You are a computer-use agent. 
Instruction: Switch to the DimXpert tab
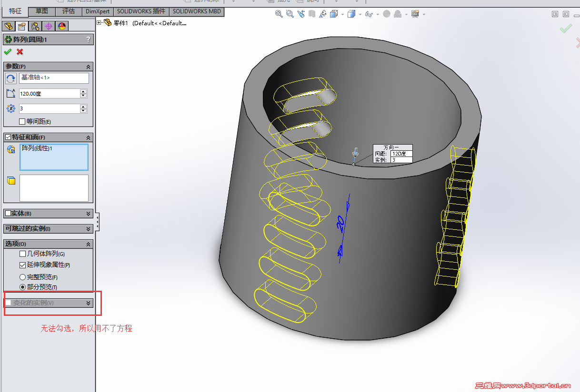(98, 11)
